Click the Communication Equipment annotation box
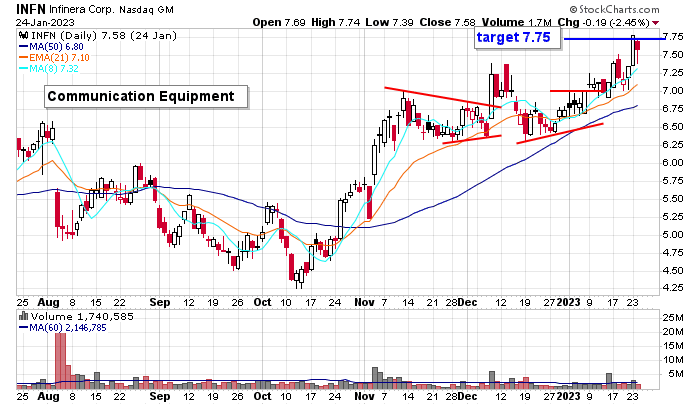Image resolution: width=700 pixels, height=405 pixels. pyautogui.click(x=146, y=96)
